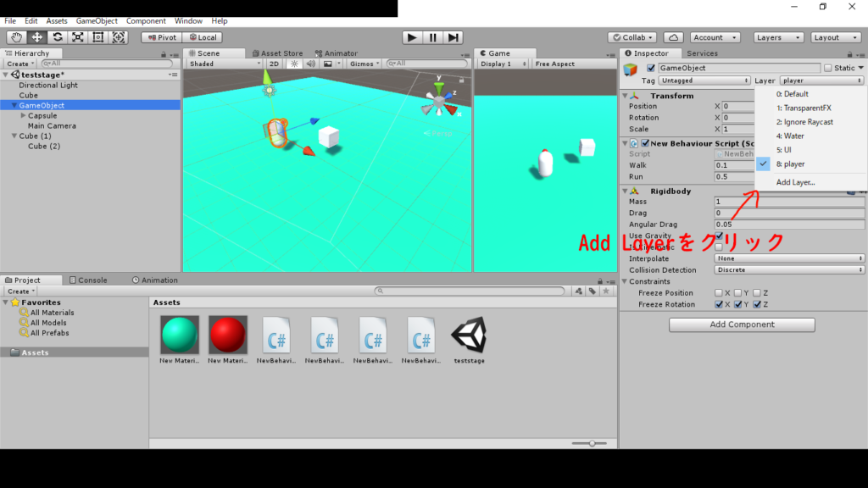Select the Move tool

[37, 37]
